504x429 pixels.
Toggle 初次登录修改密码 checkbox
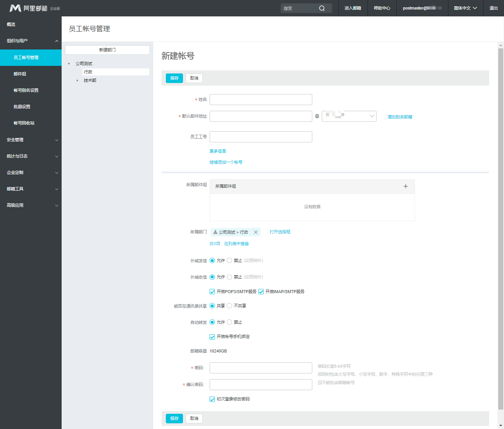tap(212, 399)
